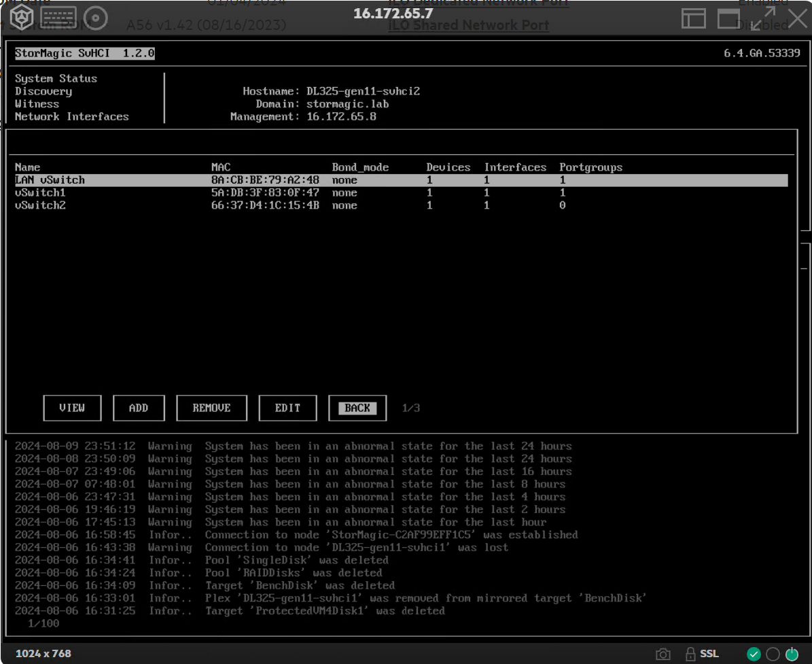The image size is (812, 664).
Task: Click the UID indicator circle icon
Action: (773, 654)
